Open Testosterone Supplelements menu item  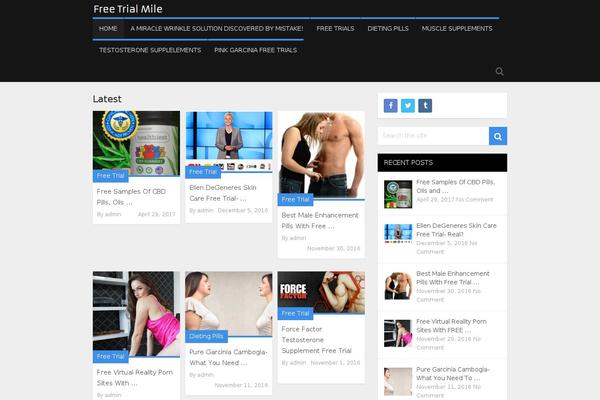click(150, 50)
